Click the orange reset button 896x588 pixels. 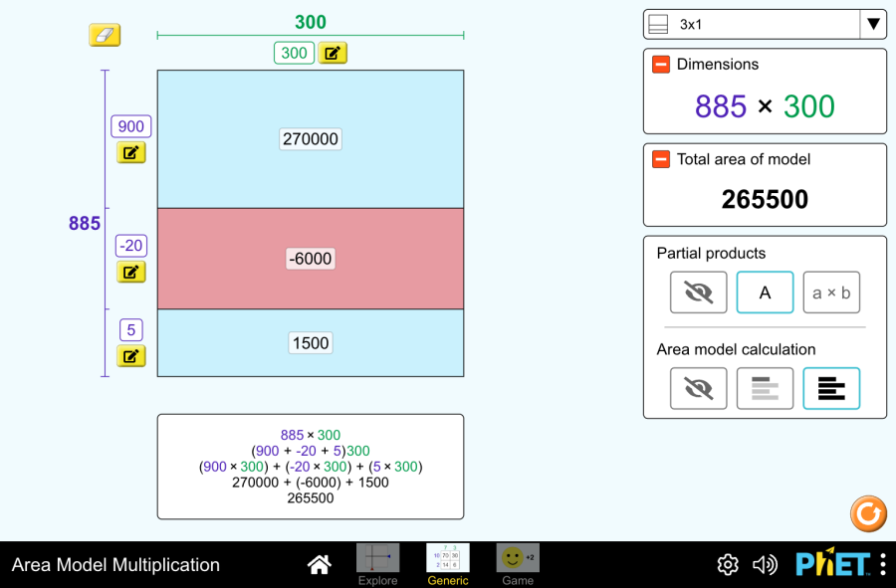(867, 513)
